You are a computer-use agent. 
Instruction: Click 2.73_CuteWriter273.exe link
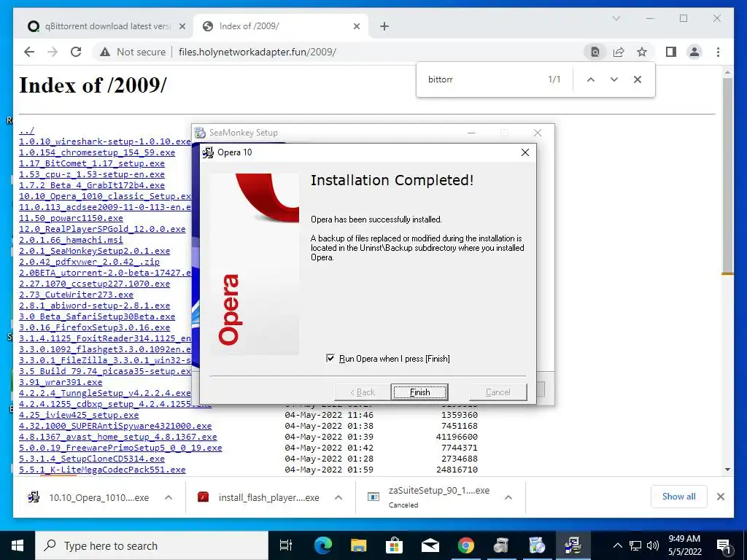tap(76, 295)
